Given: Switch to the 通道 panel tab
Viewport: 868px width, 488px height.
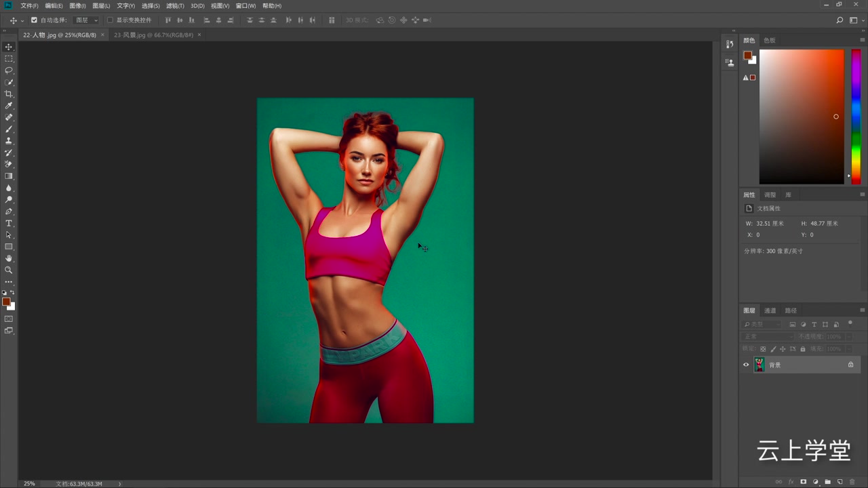Looking at the screenshot, I should coord(770,310).
